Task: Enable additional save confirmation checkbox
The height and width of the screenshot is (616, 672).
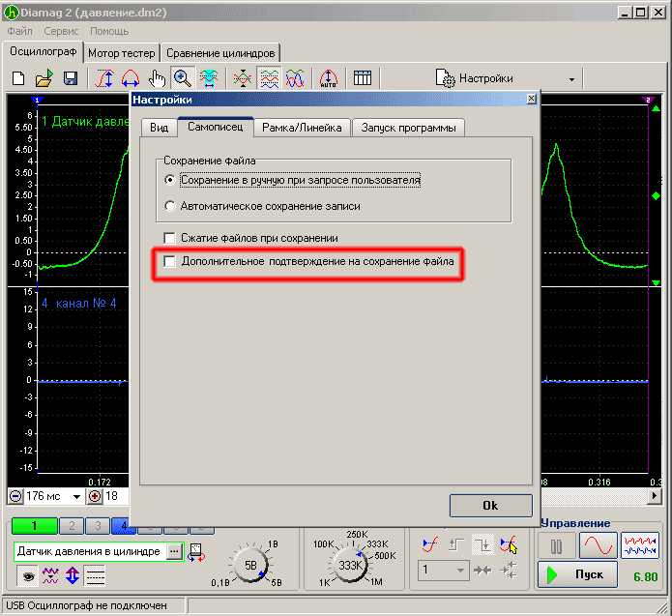Action: [x=308, y=261]
